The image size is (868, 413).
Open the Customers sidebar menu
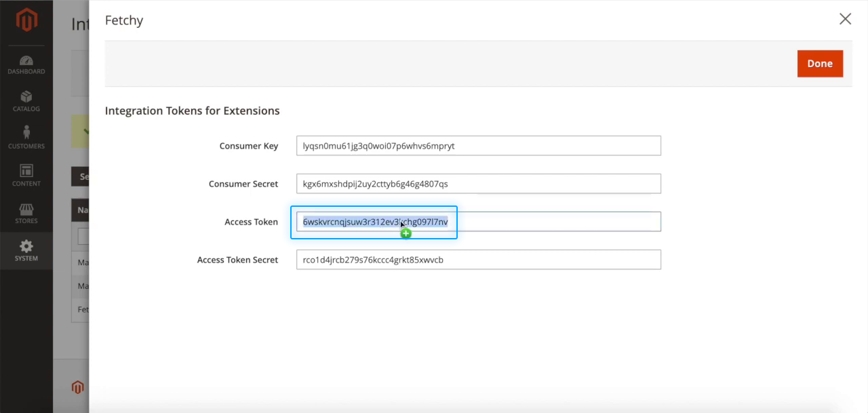click(x=26, y=138)
